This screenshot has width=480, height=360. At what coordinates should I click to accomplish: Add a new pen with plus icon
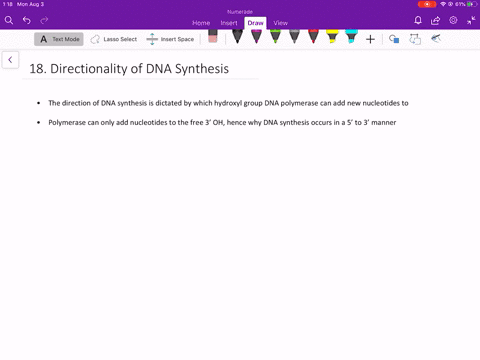[370, 39]
